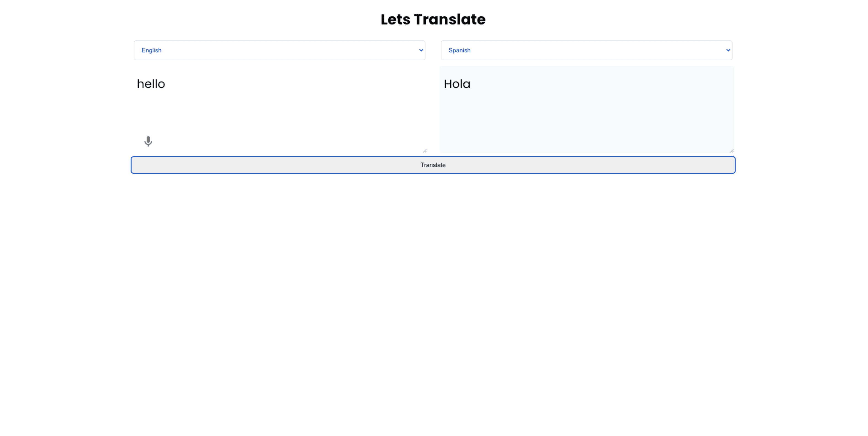The width and height of the screenshot is (868, 436).
Task: Open the English source language dropdown
Action: (279, 50)
